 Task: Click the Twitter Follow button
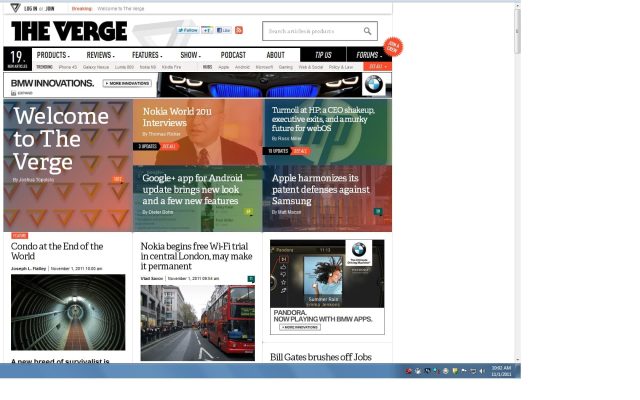click(x=188, y=30)
